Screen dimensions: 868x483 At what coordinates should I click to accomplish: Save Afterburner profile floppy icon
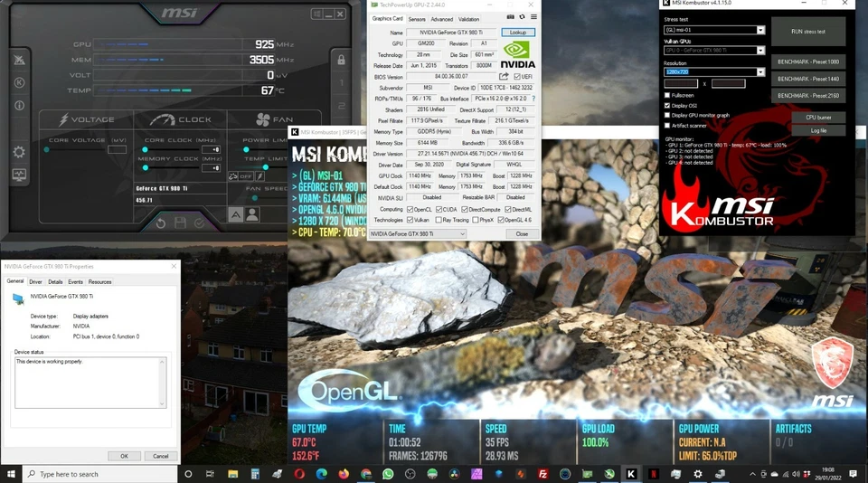(180, 223)
